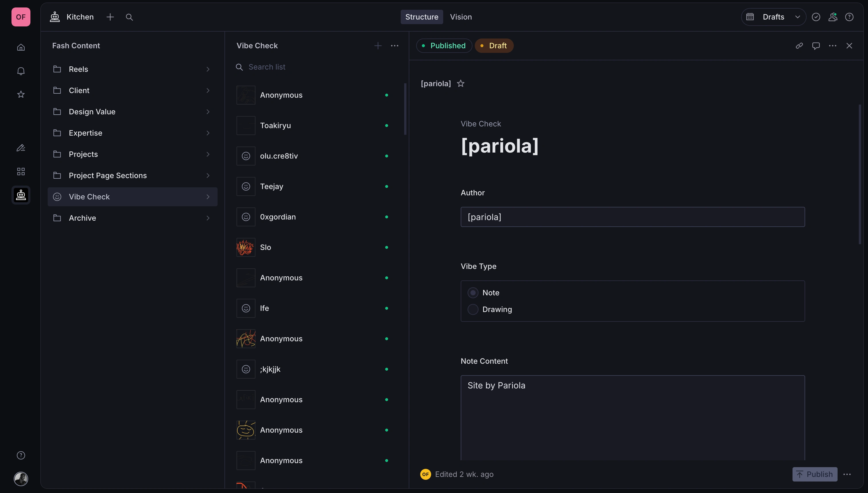Open the drafts pencil icon in the sidebar
This screenshot has width=868, height=493.
click(21, 148)
